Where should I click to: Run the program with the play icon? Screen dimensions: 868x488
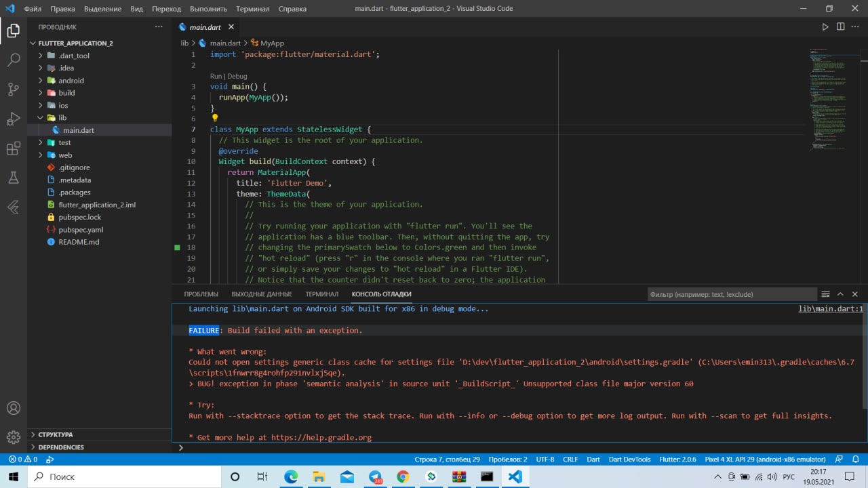pyautogui.click(x=825, y=27)
